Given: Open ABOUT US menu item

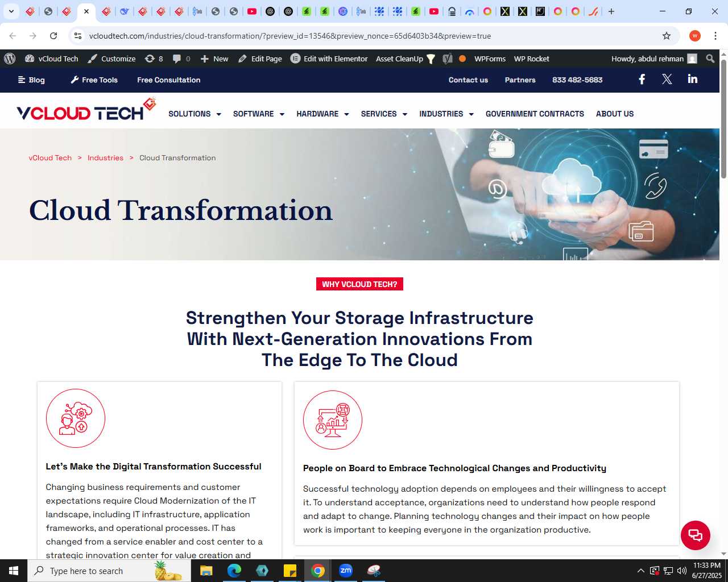Looking at the screenshot, I should pos(615,114).
